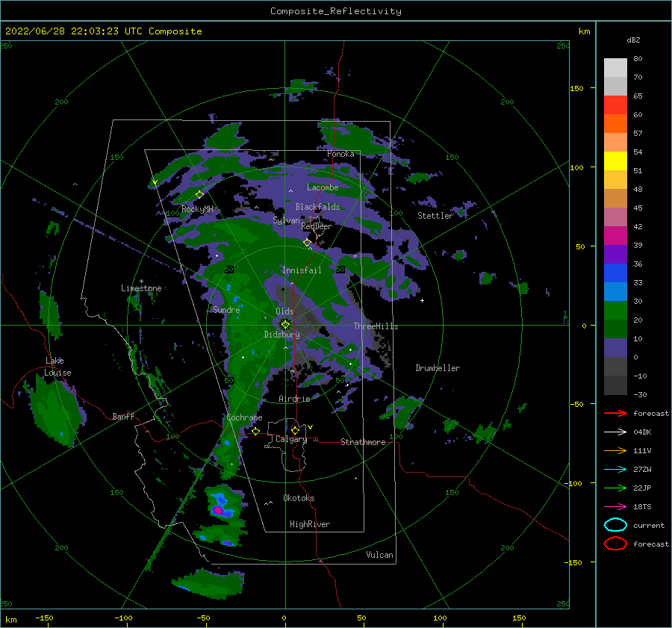Click the Drumheller label
The height and width of the screenshot is (628, 672).
coord(438,368)
